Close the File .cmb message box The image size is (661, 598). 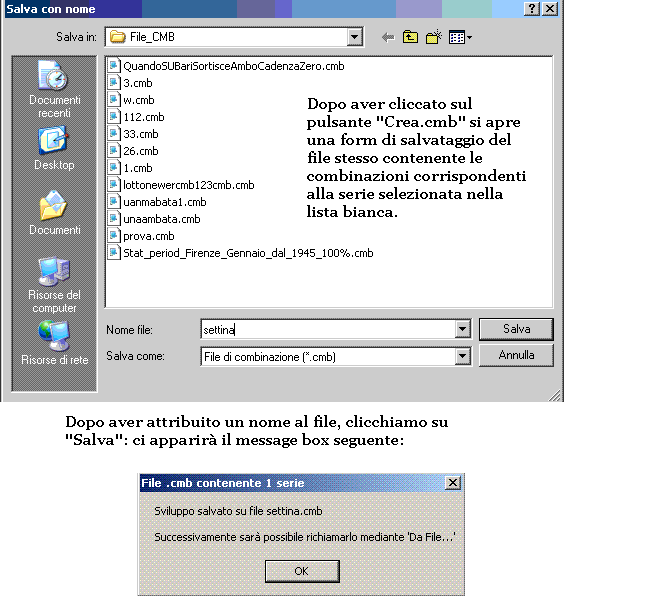pyautogui.click(x=453, y=483)
